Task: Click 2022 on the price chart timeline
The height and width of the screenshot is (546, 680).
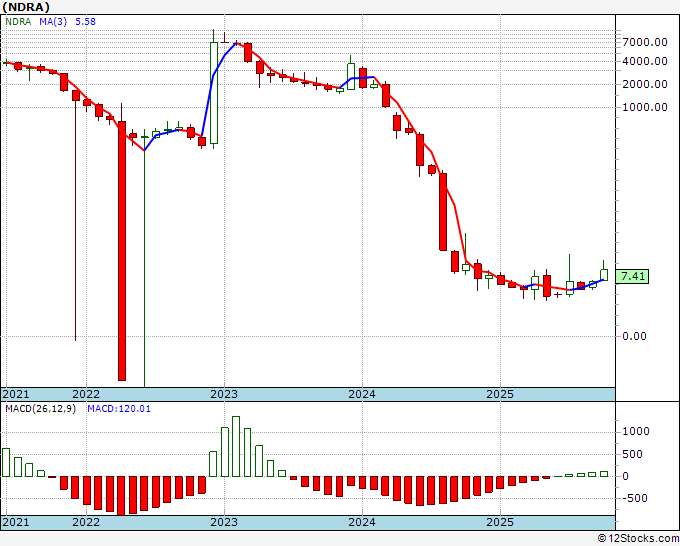Action: tap(86, 394)
